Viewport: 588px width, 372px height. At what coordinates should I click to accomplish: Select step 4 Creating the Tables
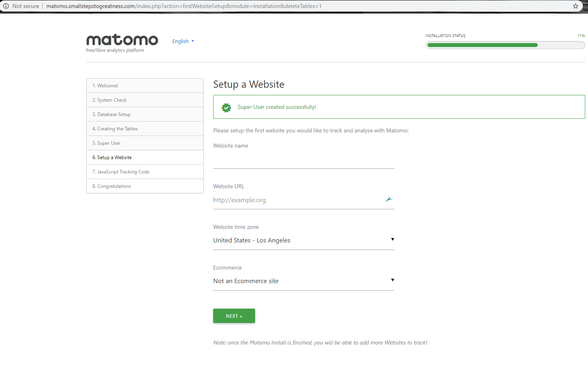(x=145, y=129)
